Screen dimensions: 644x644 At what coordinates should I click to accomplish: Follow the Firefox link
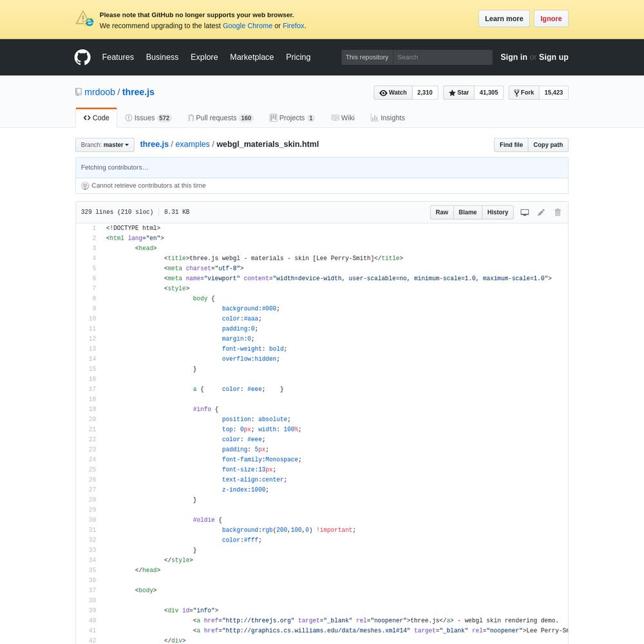(293, 26)
